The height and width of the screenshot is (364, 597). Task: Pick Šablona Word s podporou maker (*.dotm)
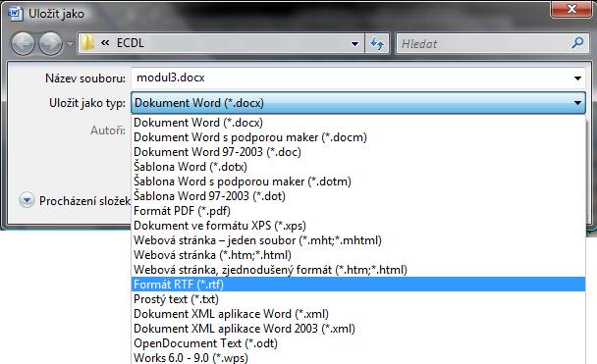point(357,182)
